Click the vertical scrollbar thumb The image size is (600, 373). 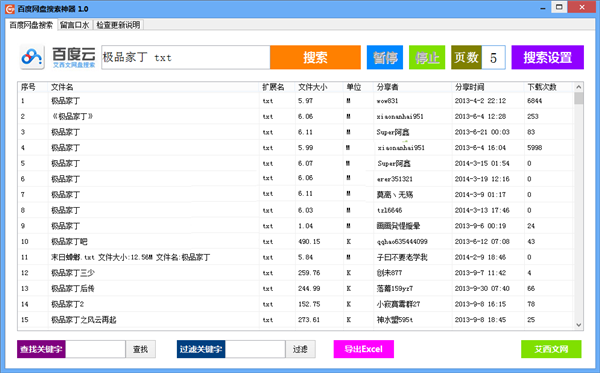point(579,98)
